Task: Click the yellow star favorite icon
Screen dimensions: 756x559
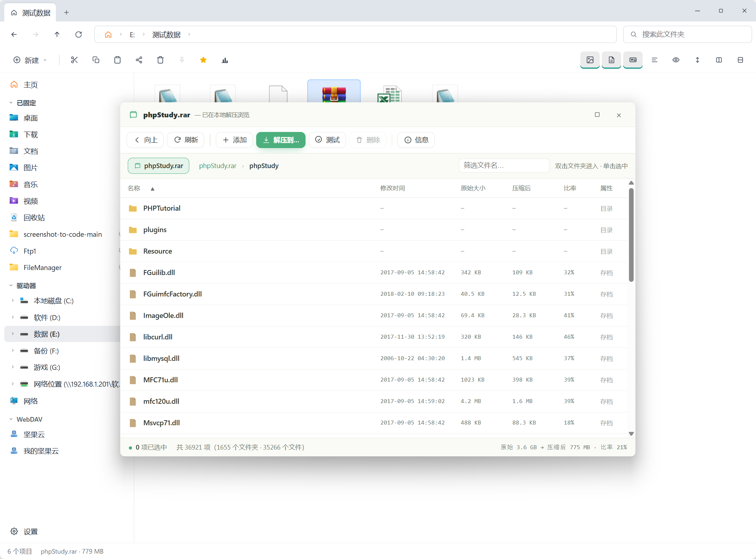Action: [203, 60]
